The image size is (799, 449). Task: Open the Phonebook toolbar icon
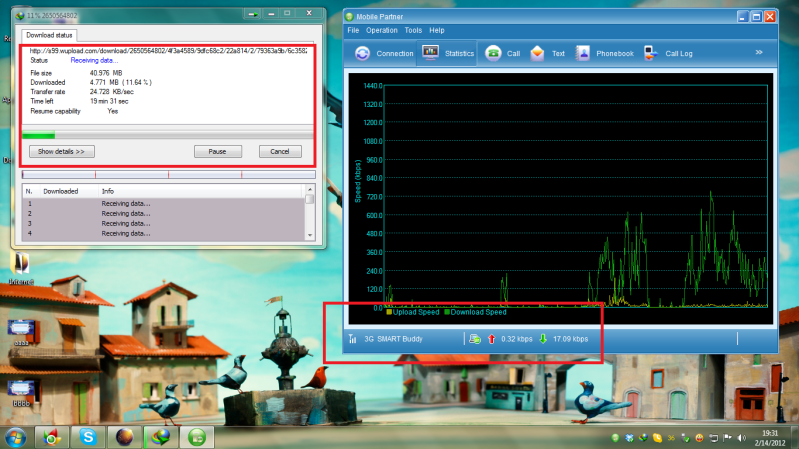pyautogui.click(x=605, y=53)
